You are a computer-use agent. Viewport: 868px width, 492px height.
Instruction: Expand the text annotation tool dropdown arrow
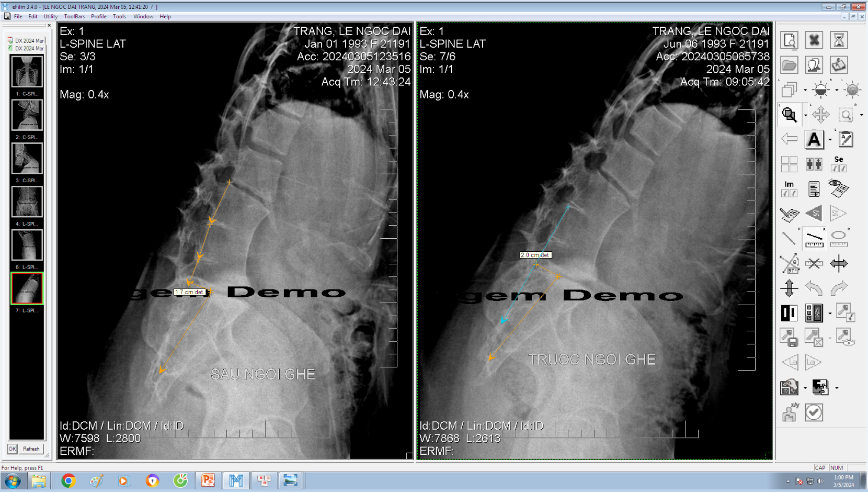(830, 140)
